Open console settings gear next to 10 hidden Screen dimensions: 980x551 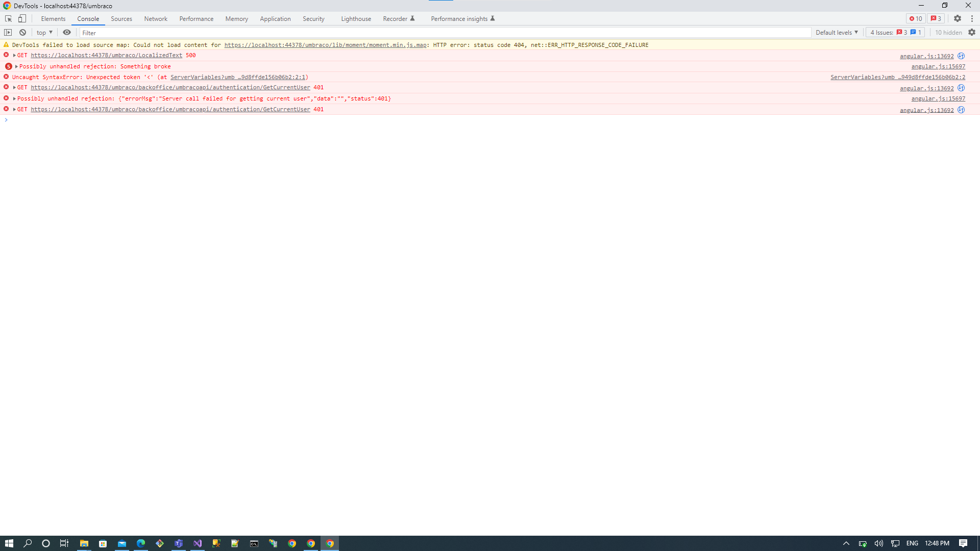click(x=972, y=32)
